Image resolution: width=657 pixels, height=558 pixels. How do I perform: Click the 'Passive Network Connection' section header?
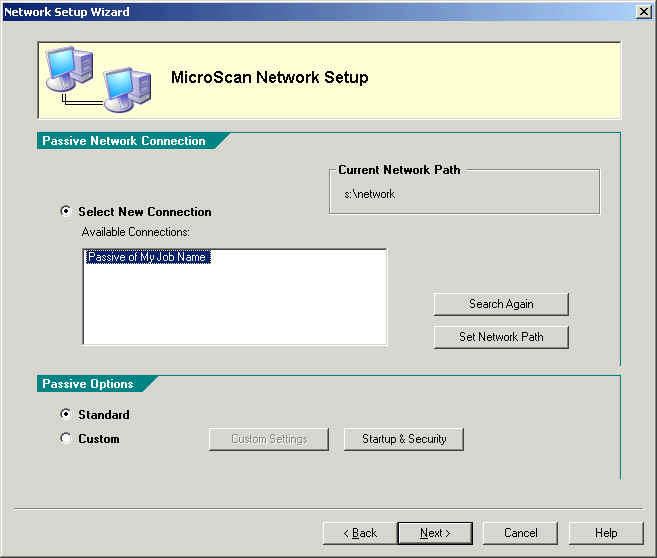click(x=124, y=141)
